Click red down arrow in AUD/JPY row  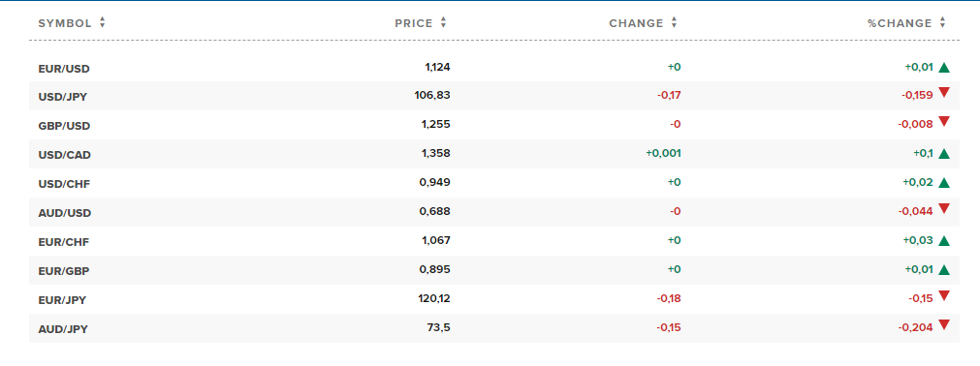944,324
